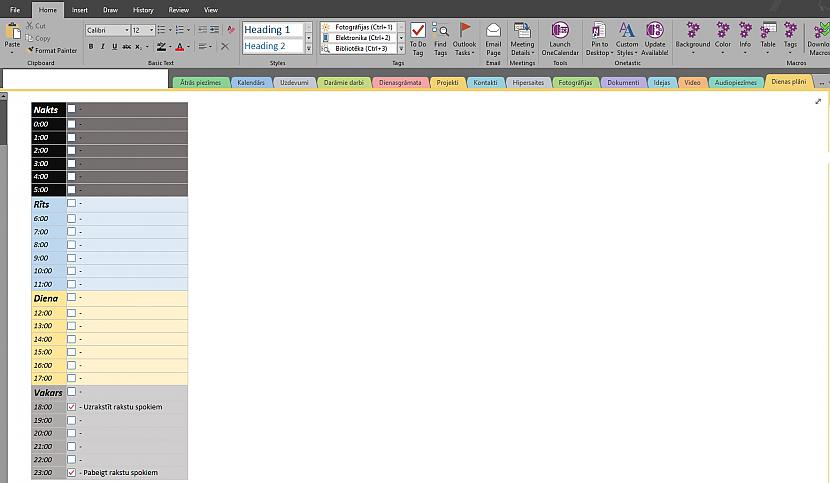Expand the Styles gallery
The image size is (830, 483).
[309, 49]
